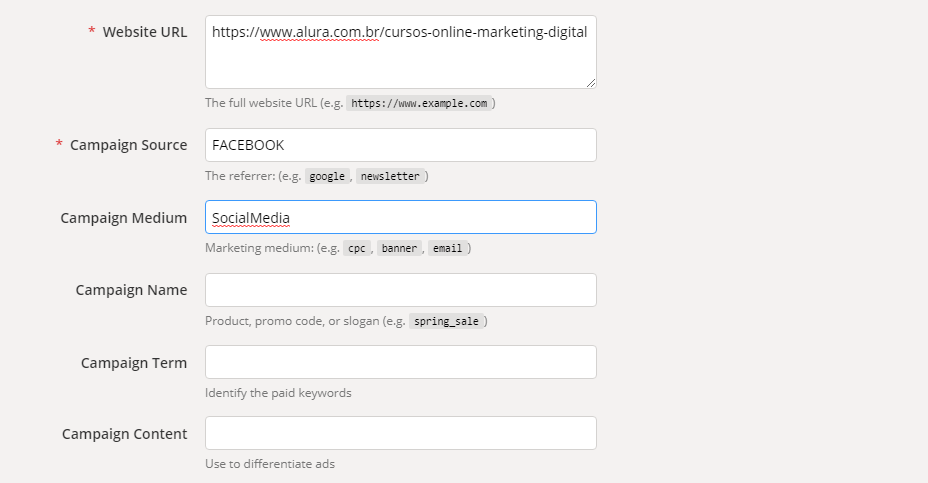Click the "Campaign Term" label text
Screen dimensions: 928x483
click(134, 363)
